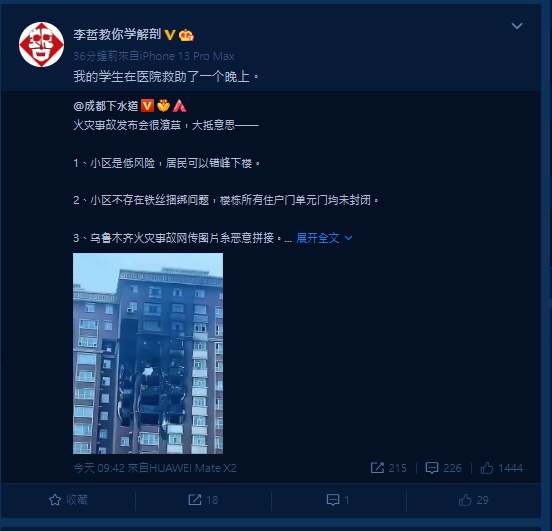Click the orange V badge beside 成都下水道
The width and height of the screenshot is (552, 531).
147,106
